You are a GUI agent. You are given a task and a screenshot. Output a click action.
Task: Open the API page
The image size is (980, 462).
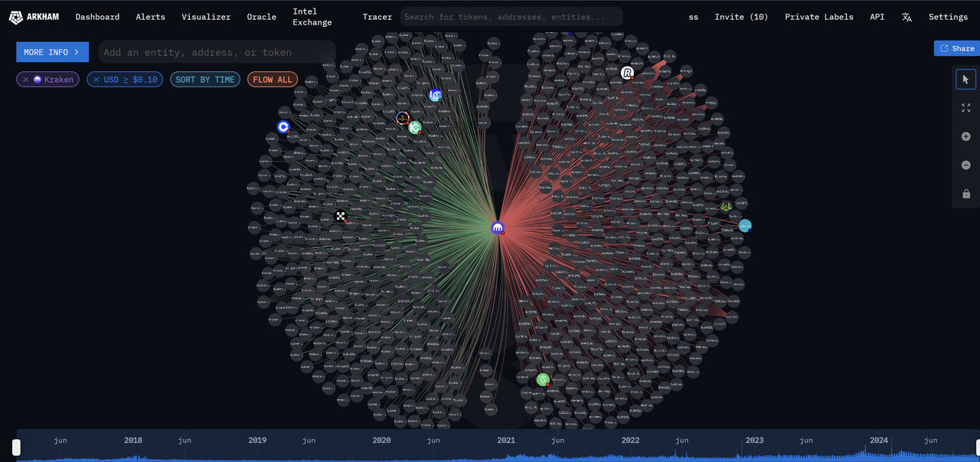877,17
